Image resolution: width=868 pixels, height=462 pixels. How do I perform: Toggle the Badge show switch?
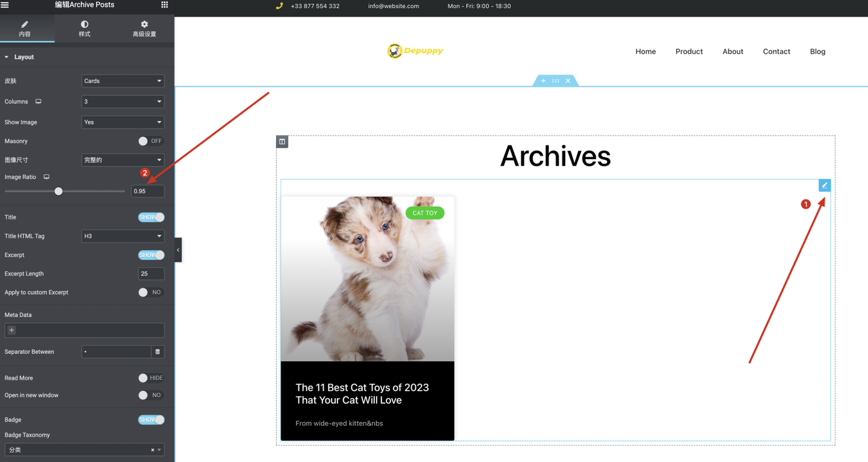coord(151,420)
